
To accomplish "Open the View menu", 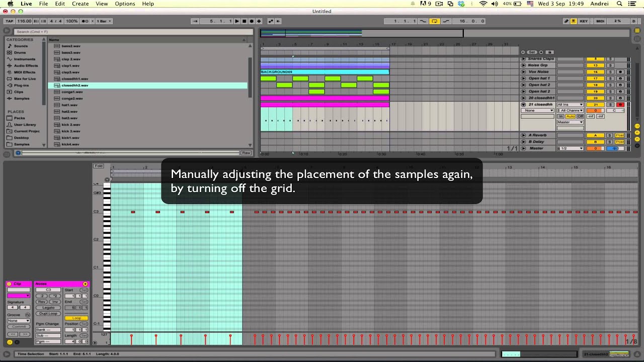I will point(102,4).
